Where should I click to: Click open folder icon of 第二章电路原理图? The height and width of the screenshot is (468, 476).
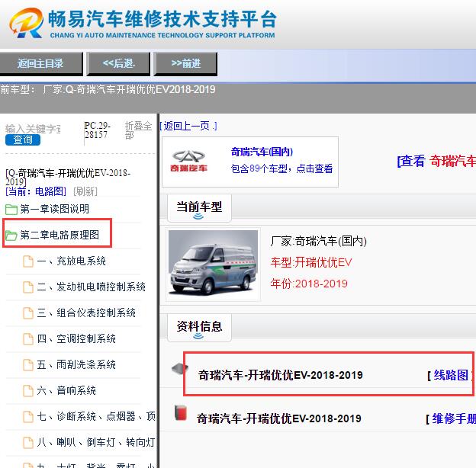[11, 235]
